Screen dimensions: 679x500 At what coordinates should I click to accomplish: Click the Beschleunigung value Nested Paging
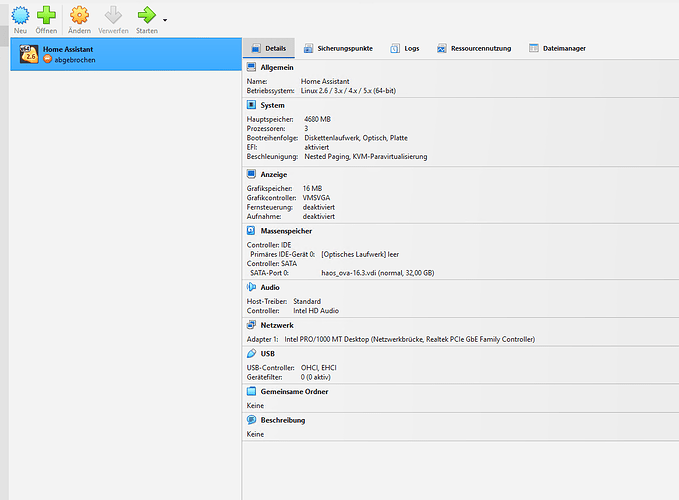[365, 157]
